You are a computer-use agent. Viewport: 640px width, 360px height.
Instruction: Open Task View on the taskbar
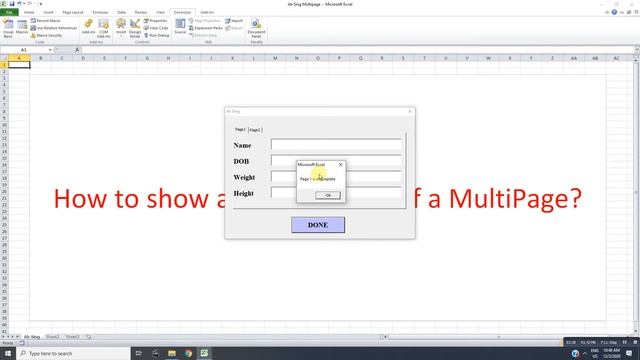139,353
